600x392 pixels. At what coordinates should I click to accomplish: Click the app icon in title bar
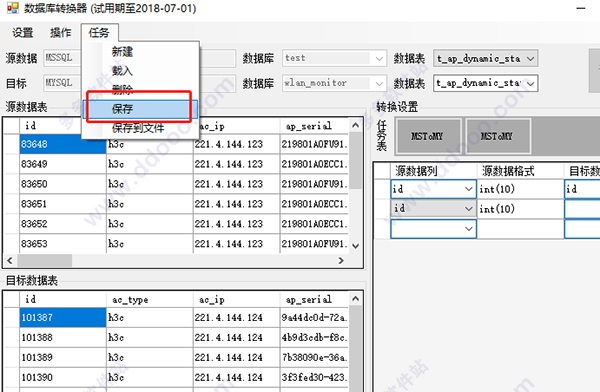(x=13, y=8)
